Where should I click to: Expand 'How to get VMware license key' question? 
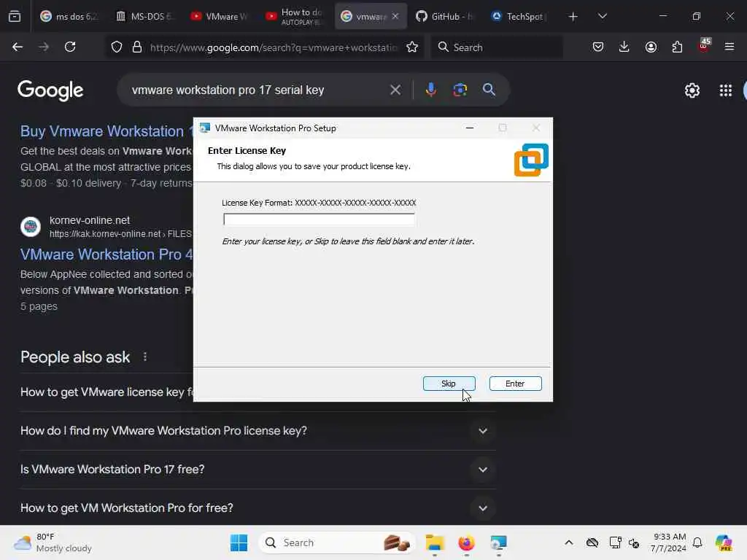(107, 392)
